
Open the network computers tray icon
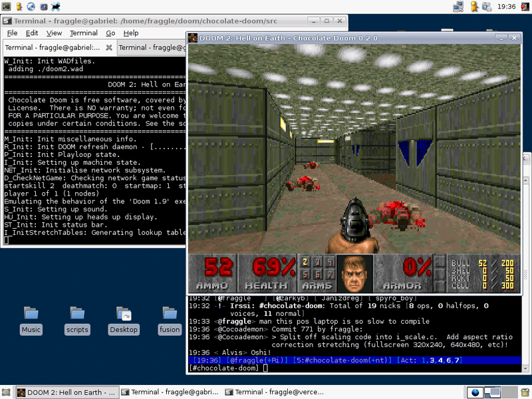tap(458, 6)
